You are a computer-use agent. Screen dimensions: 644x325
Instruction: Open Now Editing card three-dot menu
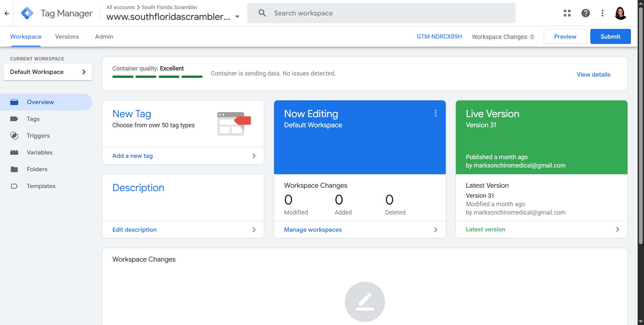point(436,113)
